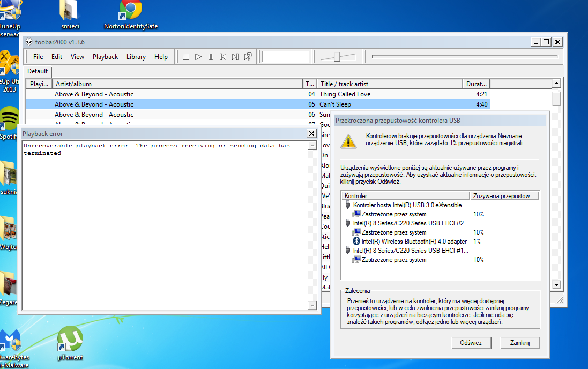Close the Playback error dialog
This screenshot has height=369, width=588.
(311, 134)
